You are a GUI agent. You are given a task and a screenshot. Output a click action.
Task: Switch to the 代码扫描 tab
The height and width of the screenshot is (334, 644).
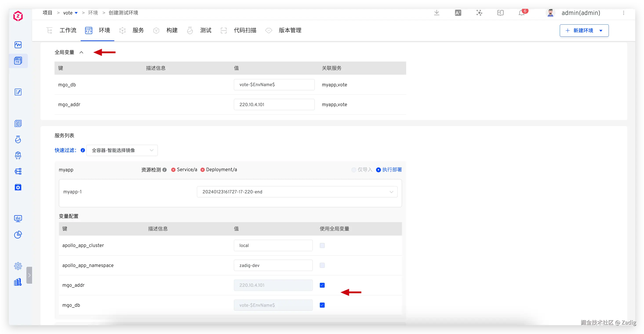tap(245, 31)
